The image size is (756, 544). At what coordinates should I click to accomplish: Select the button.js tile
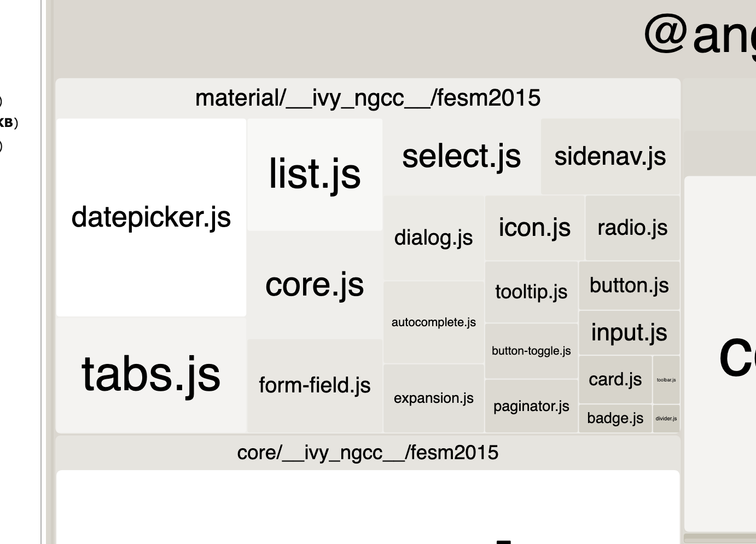[629, 285]
